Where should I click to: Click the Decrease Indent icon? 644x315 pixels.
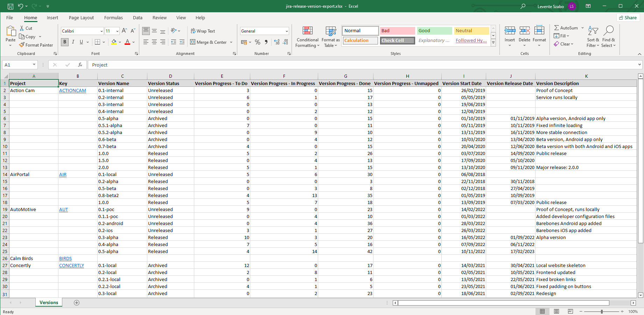click(x=174, y=42)
